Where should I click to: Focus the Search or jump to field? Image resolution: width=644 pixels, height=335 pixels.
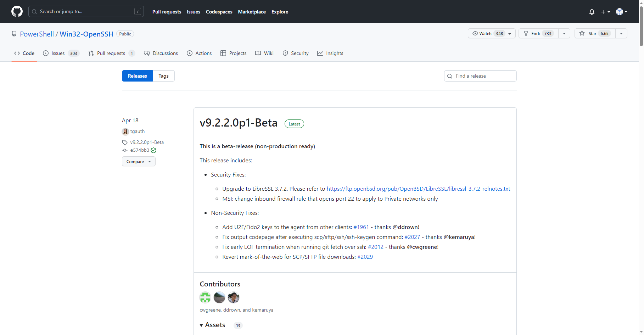(x=86, y=11)
